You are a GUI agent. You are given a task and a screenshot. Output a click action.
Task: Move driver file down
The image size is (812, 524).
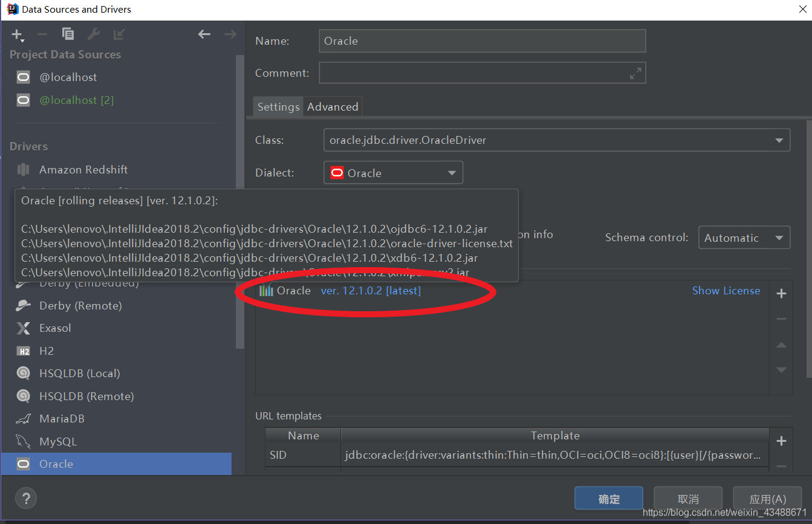click(781, 370)
